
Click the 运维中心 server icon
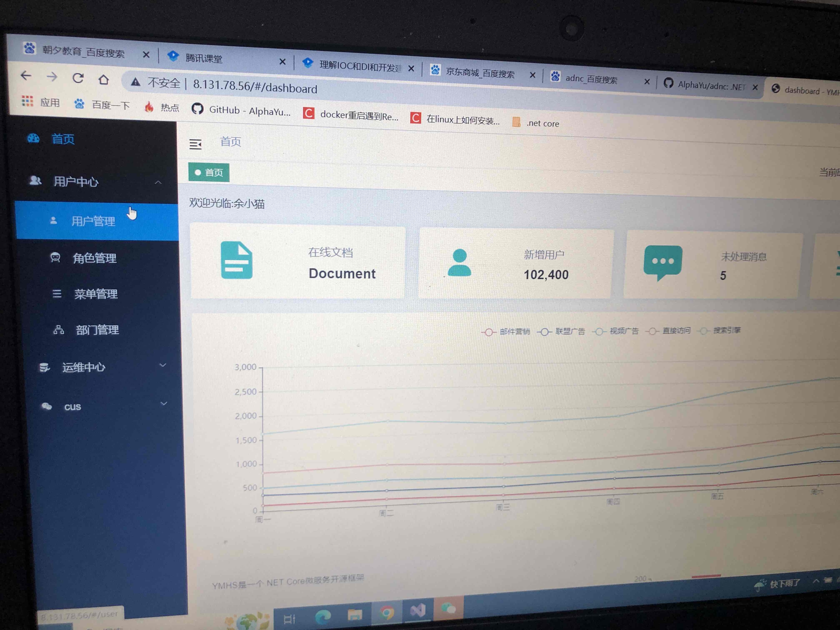45,367
